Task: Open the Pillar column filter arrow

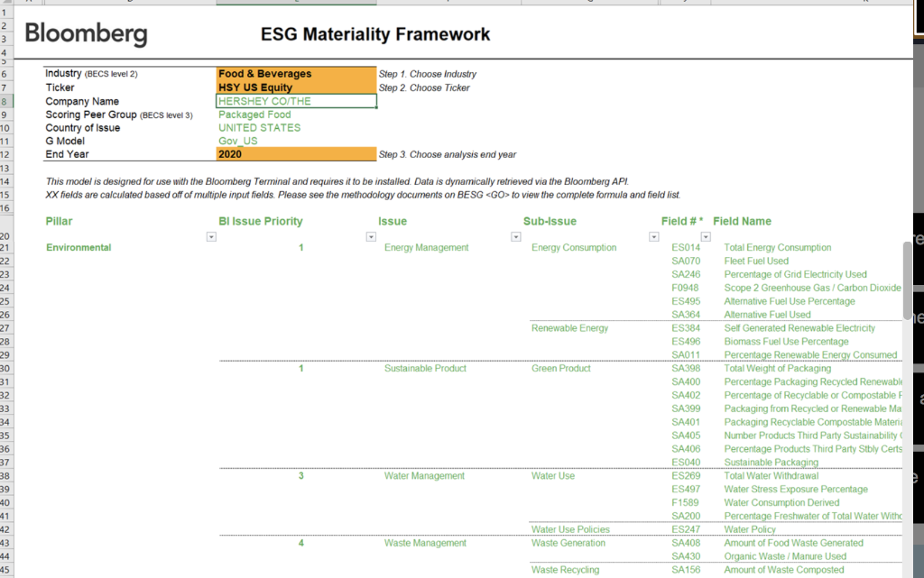Action: coord(211,236)
